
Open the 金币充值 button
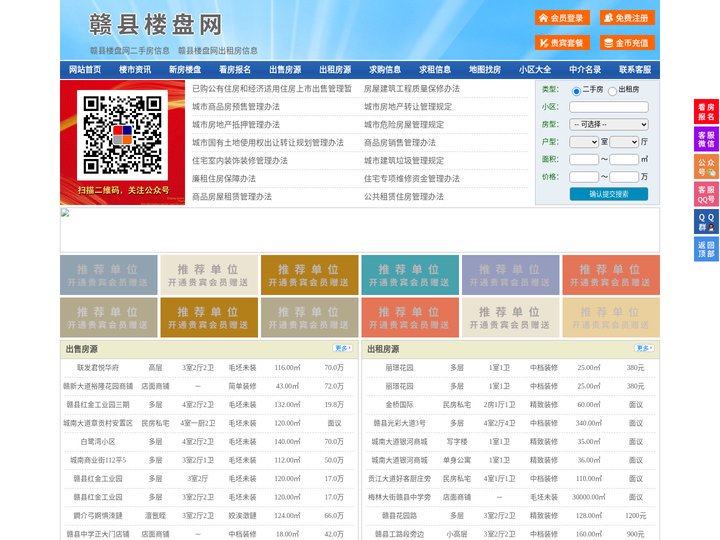pos(627,43)
